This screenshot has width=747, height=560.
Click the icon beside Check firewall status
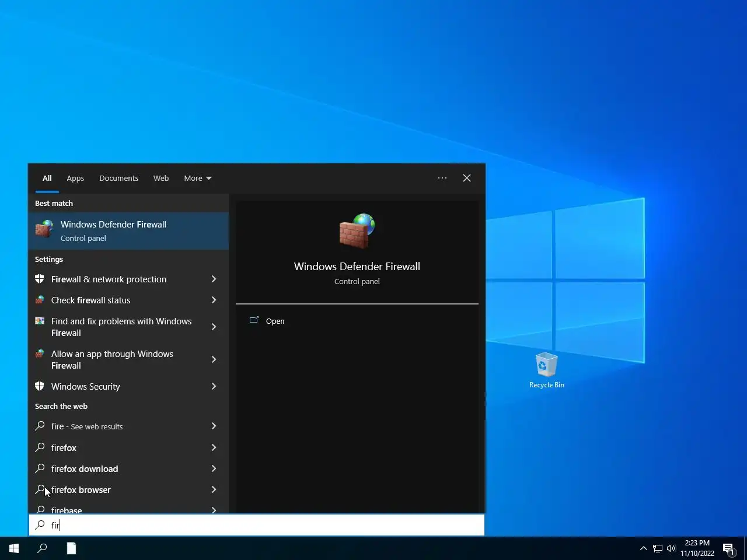click(40, 300)
